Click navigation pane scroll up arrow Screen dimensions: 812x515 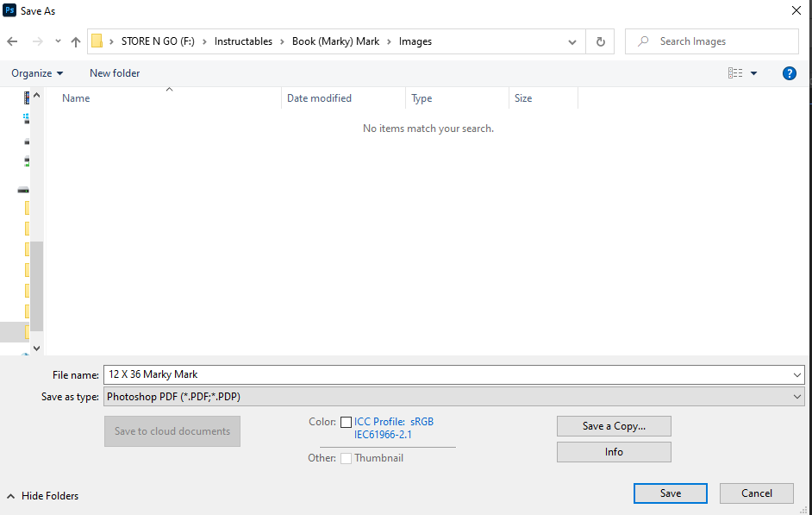click(36, 96)
